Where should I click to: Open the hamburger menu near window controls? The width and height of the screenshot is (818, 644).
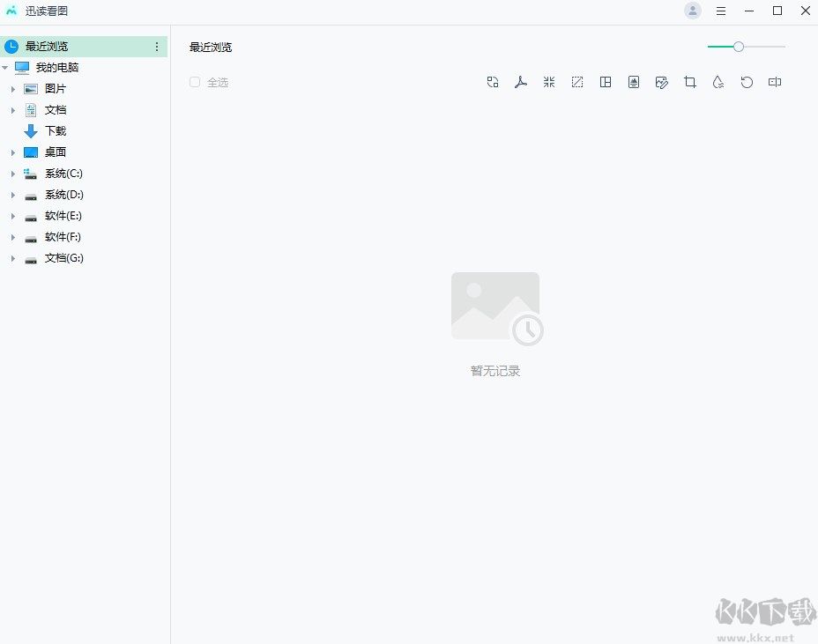click(720, 11)
